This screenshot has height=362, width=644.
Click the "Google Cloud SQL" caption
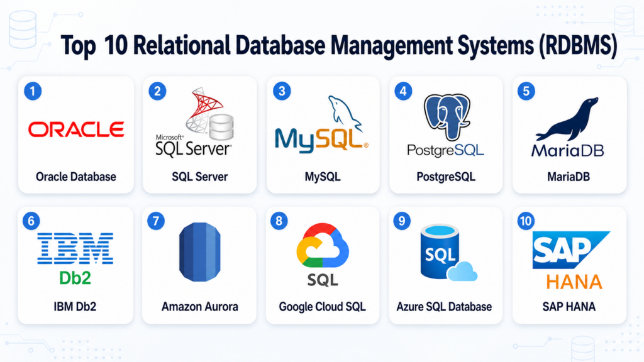(x=323, y=307)
